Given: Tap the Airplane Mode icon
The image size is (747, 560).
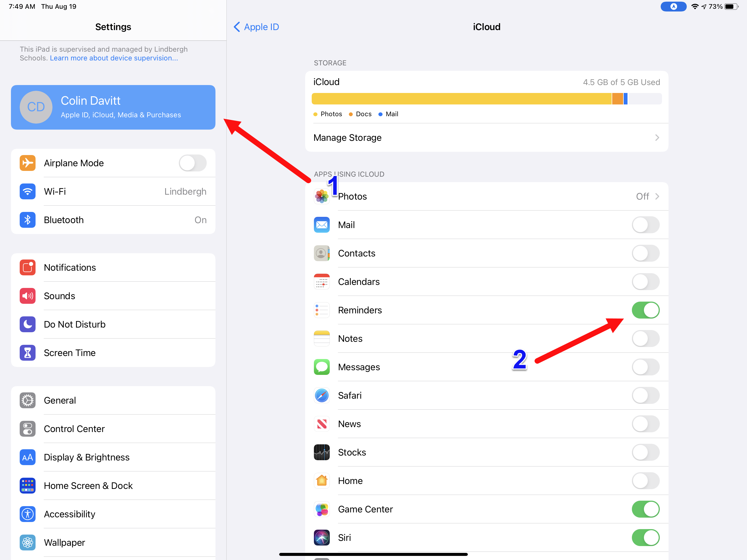Looking at the screenshot, I should pyautogui.click(x=27, y=163).
